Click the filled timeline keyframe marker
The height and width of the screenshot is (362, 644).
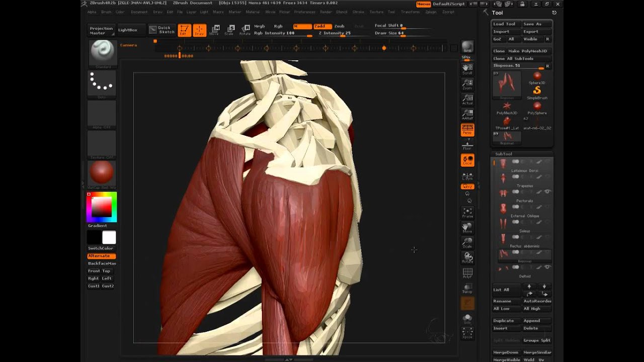point(384,48)
